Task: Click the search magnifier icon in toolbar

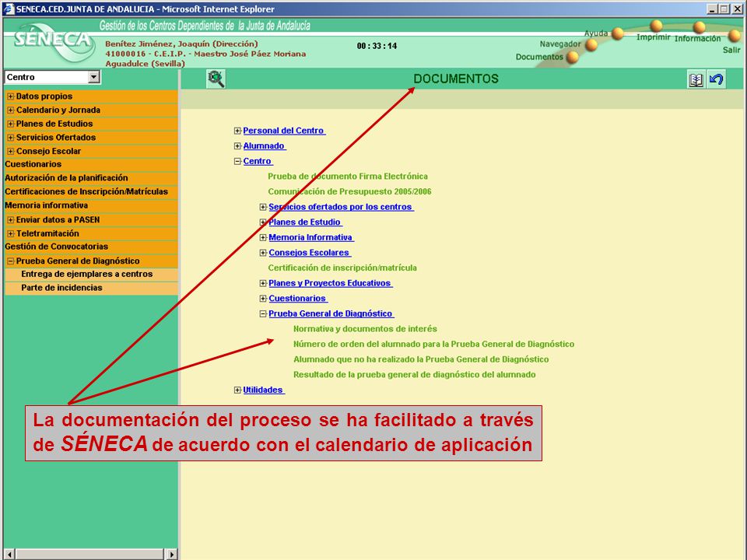Action: click(x=216, y=79)
